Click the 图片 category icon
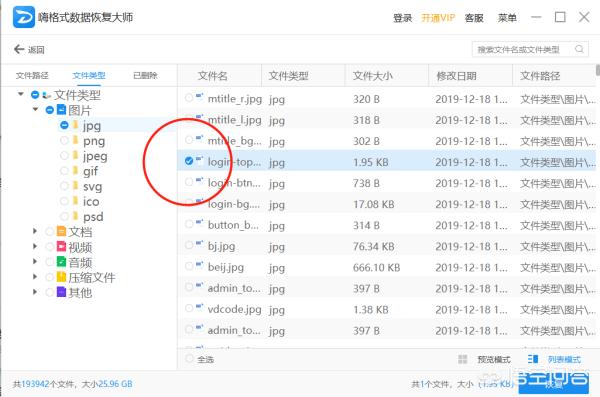The width and height of the screenshot is (600, 397). 61,109
